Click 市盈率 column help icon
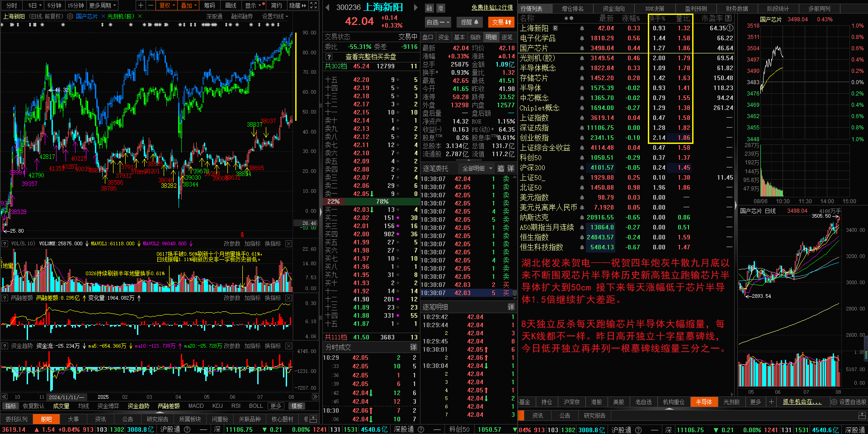868x434 pixels. [x=728, y=18]
